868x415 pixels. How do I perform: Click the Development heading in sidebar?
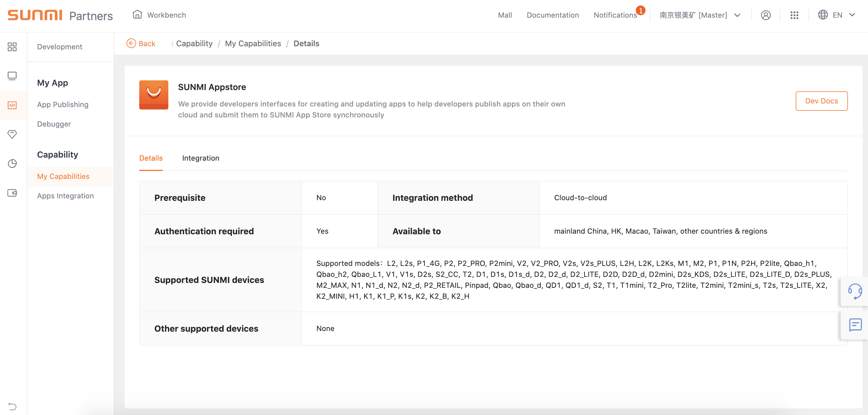[60, 47]
